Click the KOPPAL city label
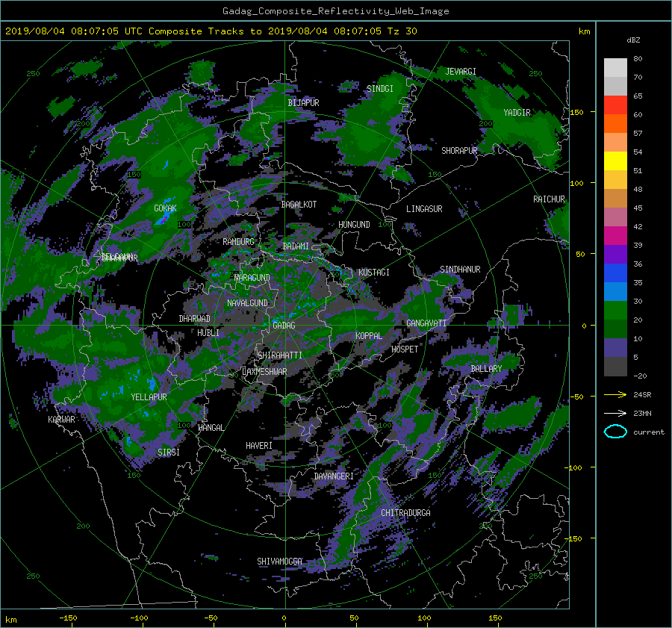 (x=369, y=336)
